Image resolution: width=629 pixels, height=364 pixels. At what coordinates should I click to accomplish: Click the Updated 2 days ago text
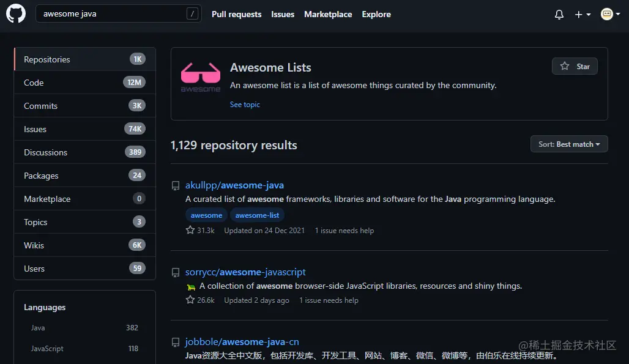tap(257, 300)
